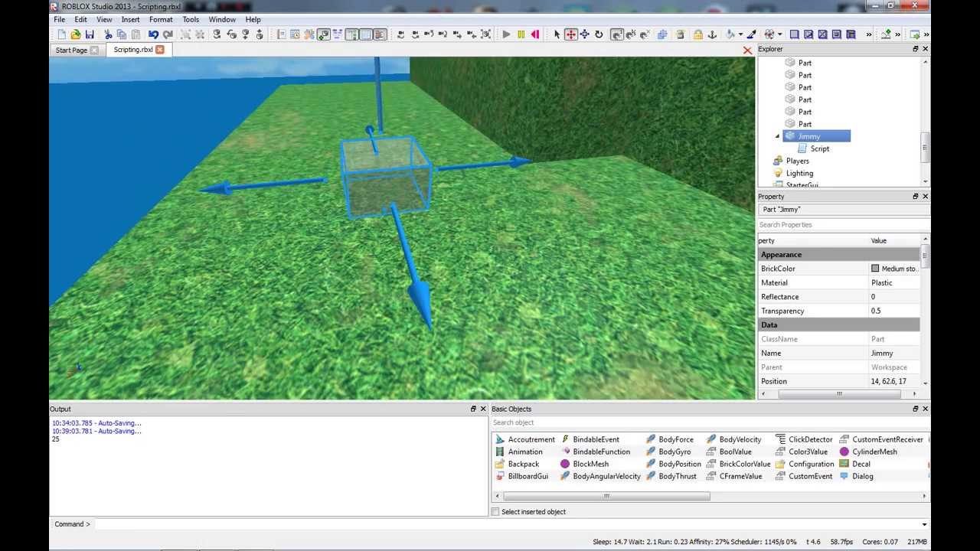Edit the Name value Jimmy
Screen dimensions: 980x551
point(894,353)
